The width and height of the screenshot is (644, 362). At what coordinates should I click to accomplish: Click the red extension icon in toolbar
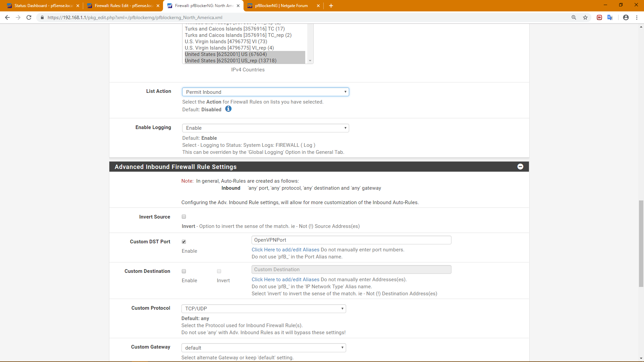point(599,17)
